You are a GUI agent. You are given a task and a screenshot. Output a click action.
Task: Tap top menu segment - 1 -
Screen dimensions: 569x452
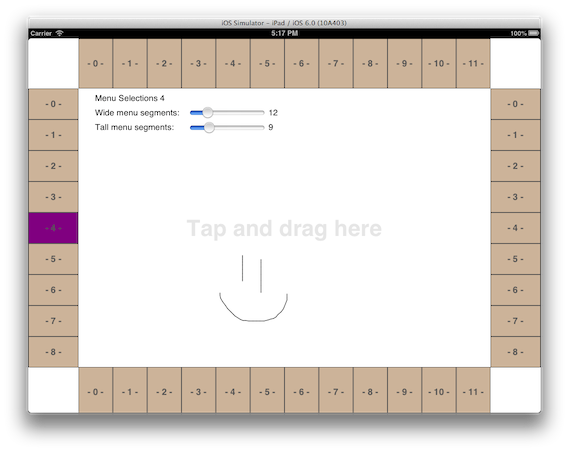(x=130, y=63)
